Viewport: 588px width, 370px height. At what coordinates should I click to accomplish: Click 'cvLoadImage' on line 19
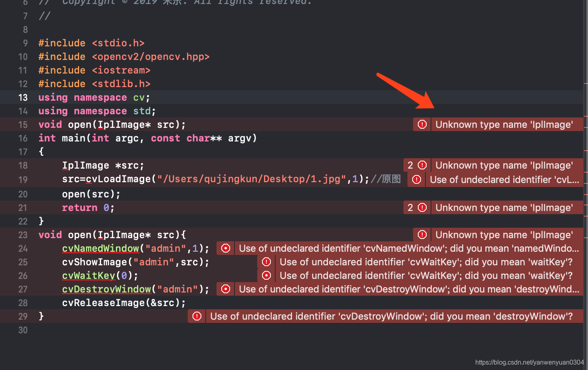click(119, 179)
